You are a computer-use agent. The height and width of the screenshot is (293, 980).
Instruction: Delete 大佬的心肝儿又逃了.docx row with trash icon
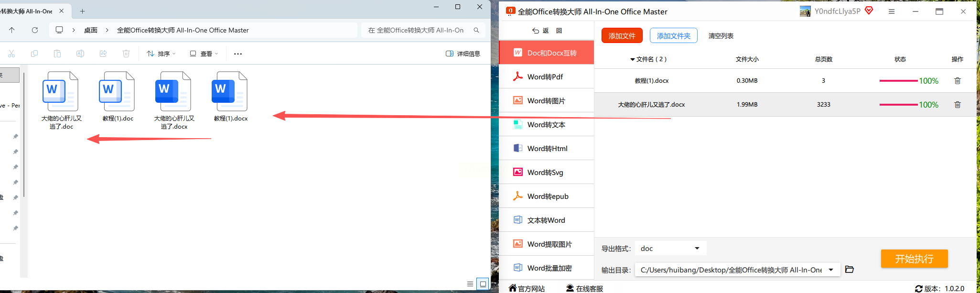pyautogui.click(x=958, y=105)
